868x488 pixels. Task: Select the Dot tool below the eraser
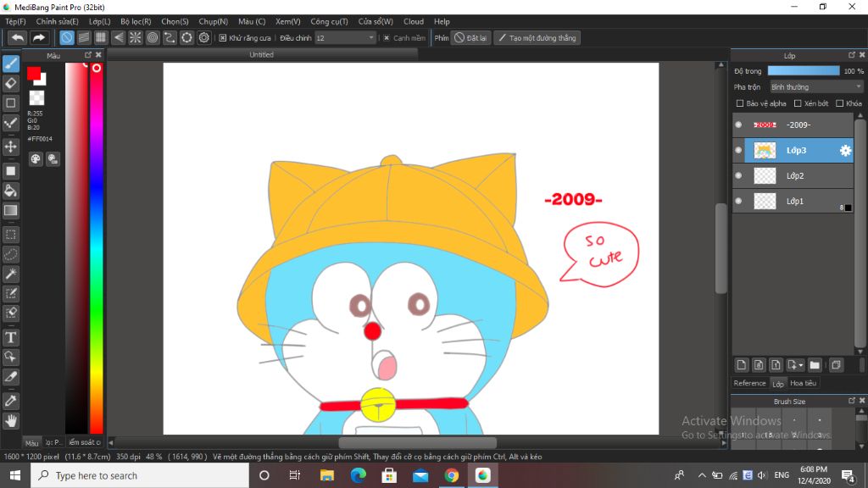click(x=11, y=103)
